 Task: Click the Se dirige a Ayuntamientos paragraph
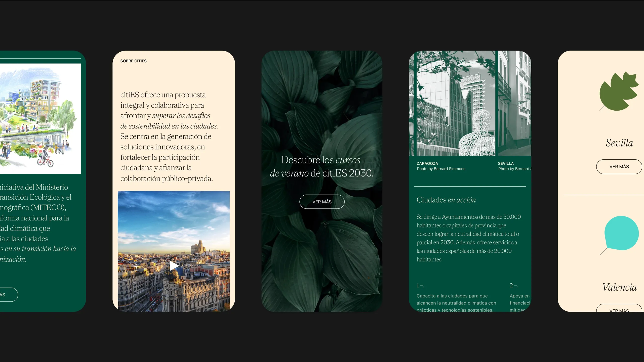[468, 238]
